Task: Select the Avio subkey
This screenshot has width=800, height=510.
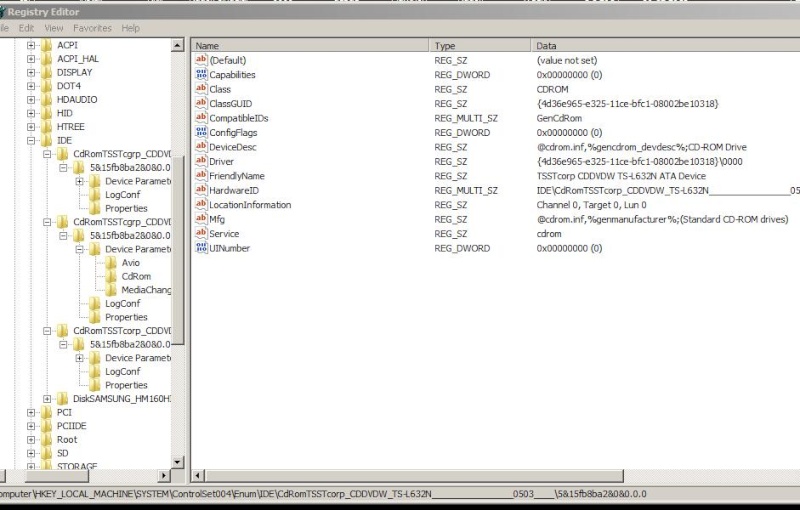Action: pos(131,263)
